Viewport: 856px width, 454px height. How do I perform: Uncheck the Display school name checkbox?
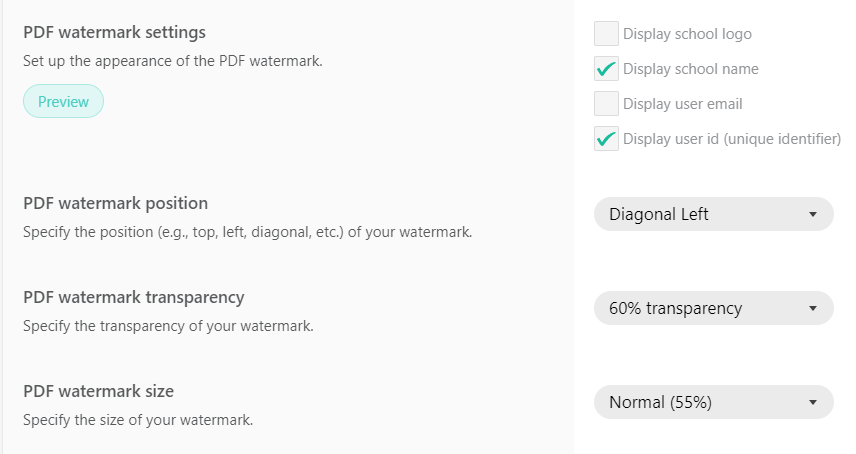point(606,69)
